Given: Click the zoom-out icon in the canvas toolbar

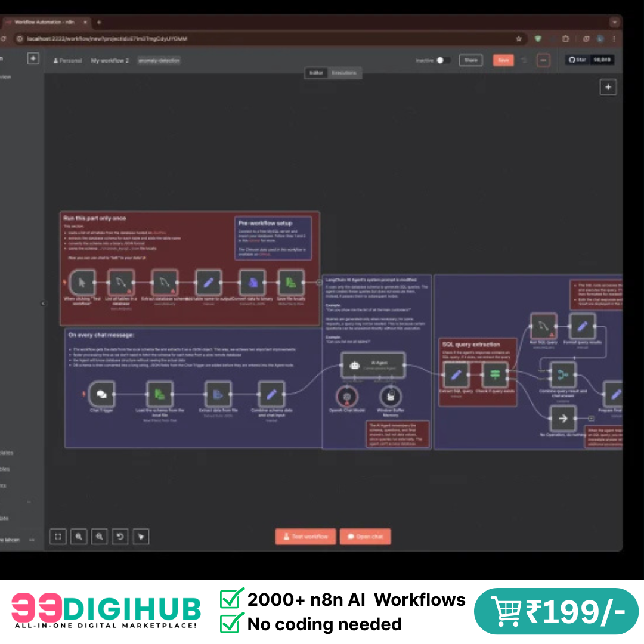Looking at the screenshot, I should (99, 537).
